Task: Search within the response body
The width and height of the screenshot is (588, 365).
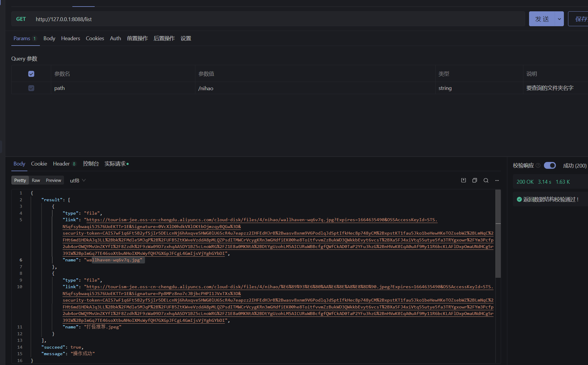Action: (x=486, y=180)
